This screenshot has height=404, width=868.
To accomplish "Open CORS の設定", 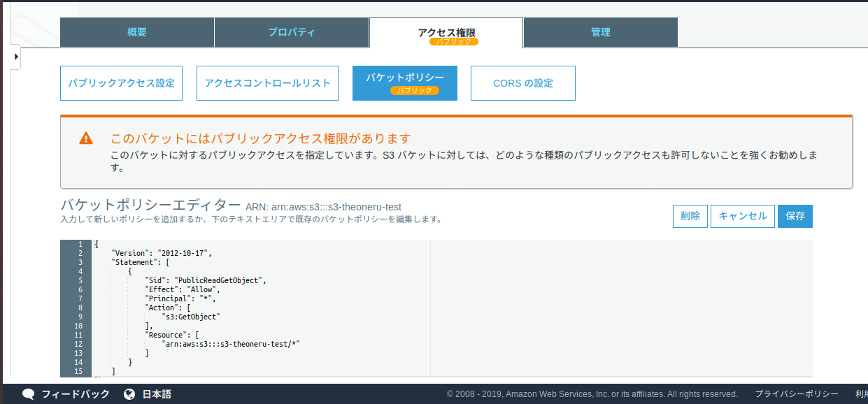I will click(x=522, y=82).
